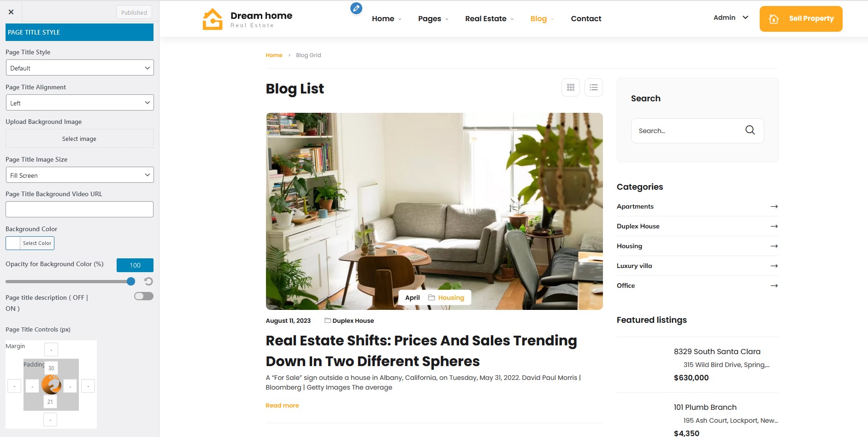
Task: Open the Page Title Alignment dropdown
Action: coord(80,103)
